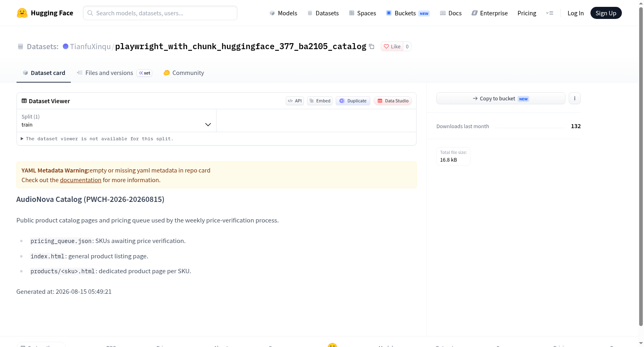Click the Like button
The width and height of the screenshot is (644, 347).
pos(392,46)
